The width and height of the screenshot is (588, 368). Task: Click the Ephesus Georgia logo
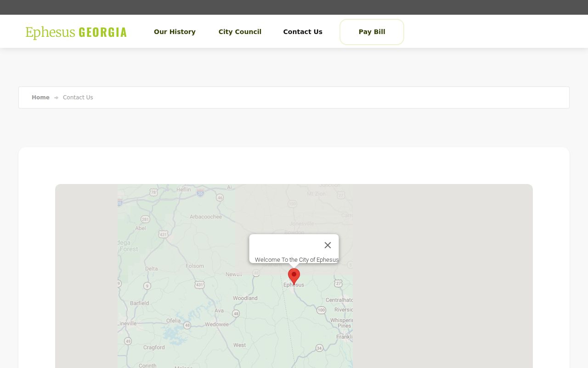(x=76, y=32)
